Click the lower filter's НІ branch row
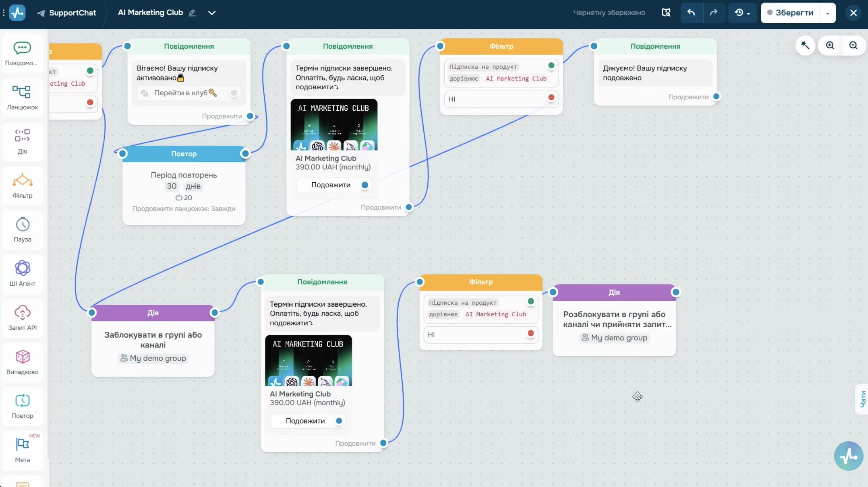This screenshot has width=868, height=487. click(x=481, y=335)
